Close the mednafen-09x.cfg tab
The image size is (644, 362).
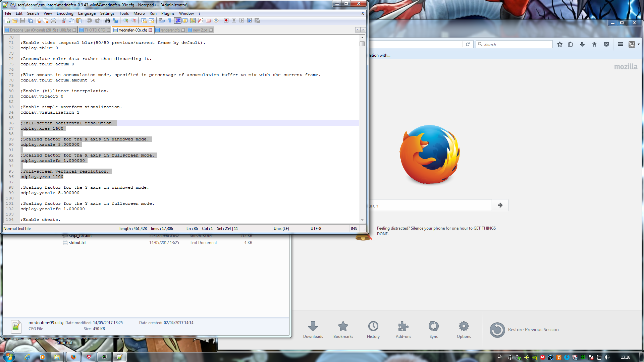tap(151, 30)
